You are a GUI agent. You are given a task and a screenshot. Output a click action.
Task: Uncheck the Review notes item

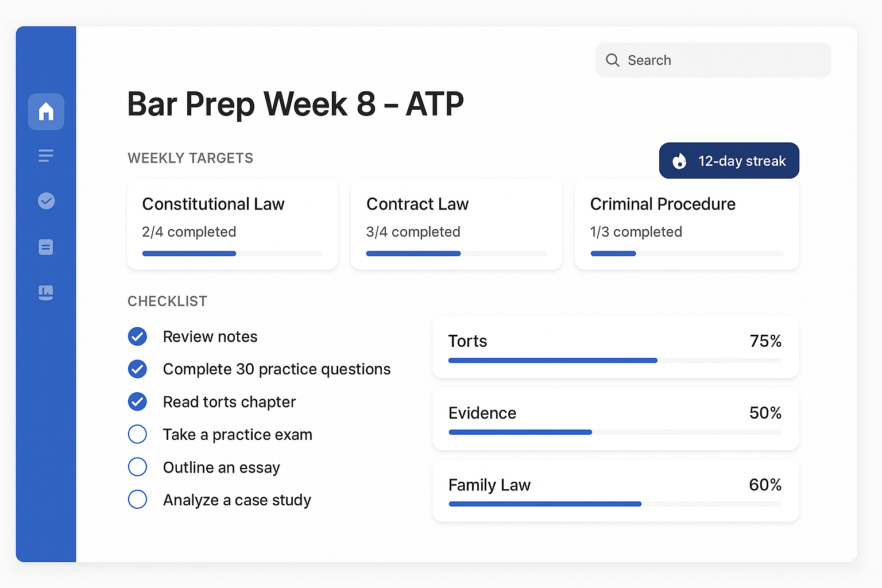pyautogui.click(x=137, y=336)
